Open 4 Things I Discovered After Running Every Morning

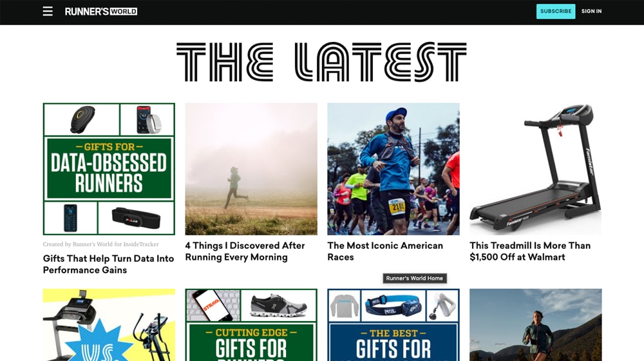(x=245, y=251)
